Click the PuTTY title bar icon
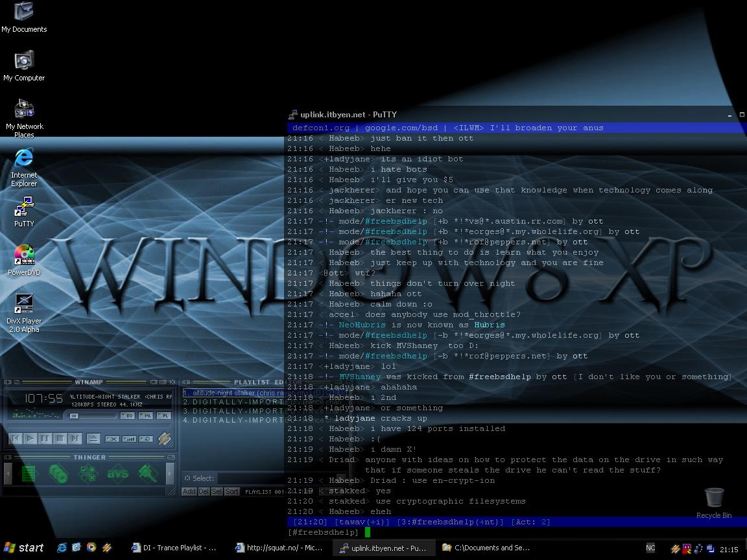This screenshot has height=560, width=747. click(x=292, y=114)
